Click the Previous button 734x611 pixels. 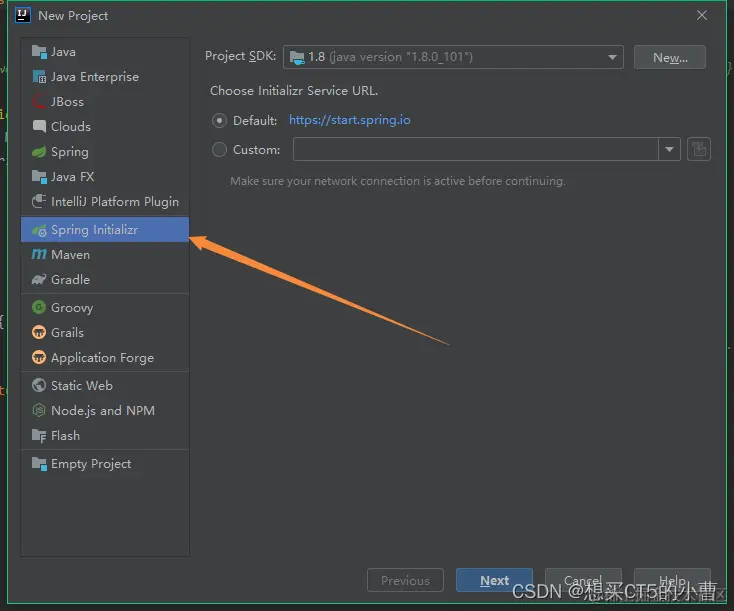pos(405,581)
